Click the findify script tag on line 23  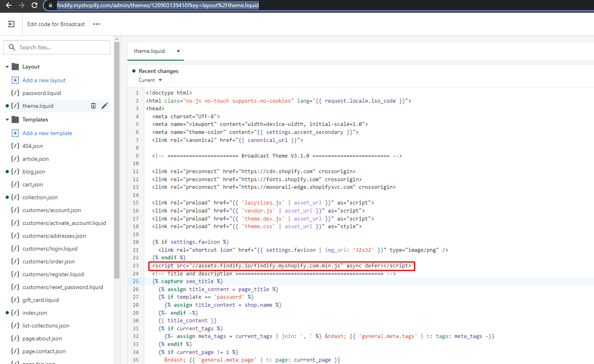(282, 266)
